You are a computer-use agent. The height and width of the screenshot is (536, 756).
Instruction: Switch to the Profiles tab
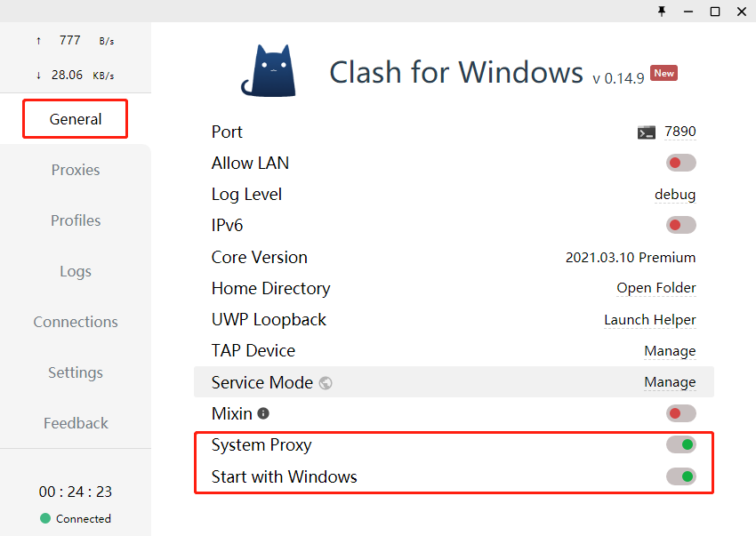[76, 220]
